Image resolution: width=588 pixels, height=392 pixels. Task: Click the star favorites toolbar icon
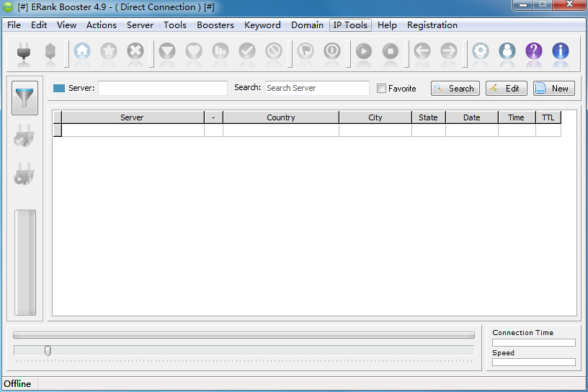[x=109, y=51]
